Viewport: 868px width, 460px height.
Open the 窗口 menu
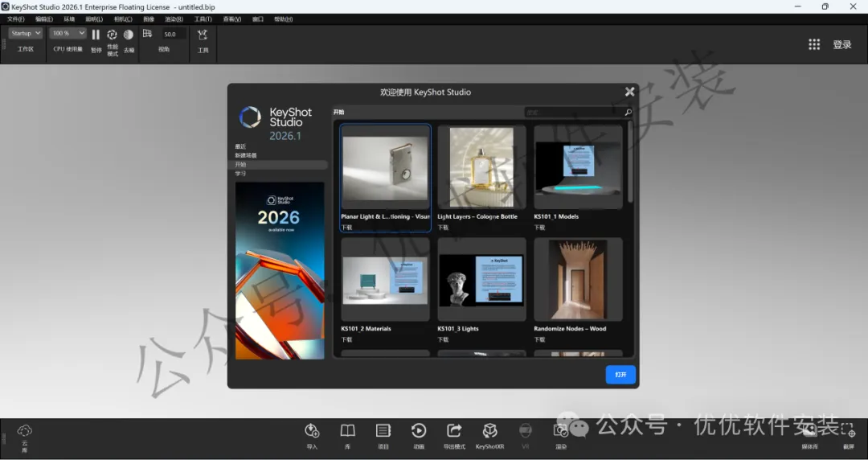pyautogui.click(x=258, y=18)
